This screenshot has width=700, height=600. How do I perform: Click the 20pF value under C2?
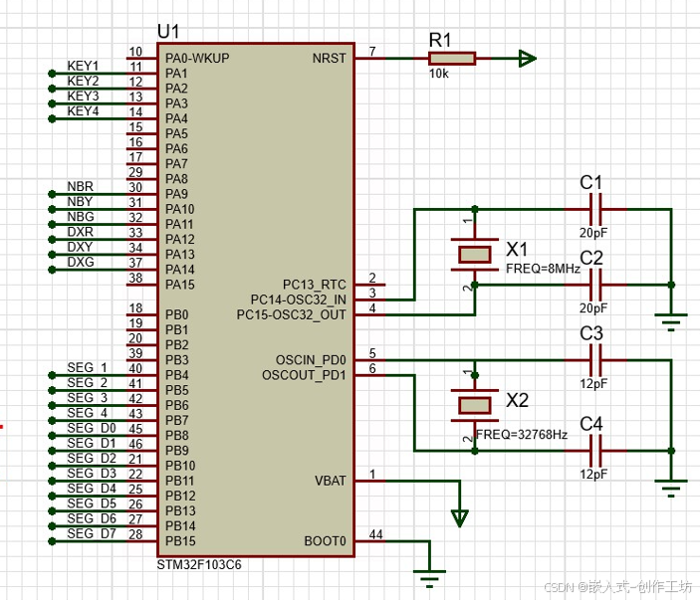tap(593, 307)
